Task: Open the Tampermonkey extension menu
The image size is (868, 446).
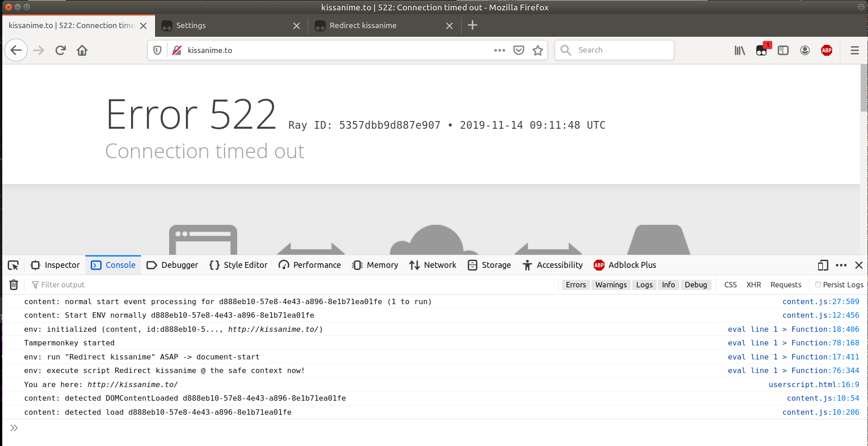Action: (761, 50)
